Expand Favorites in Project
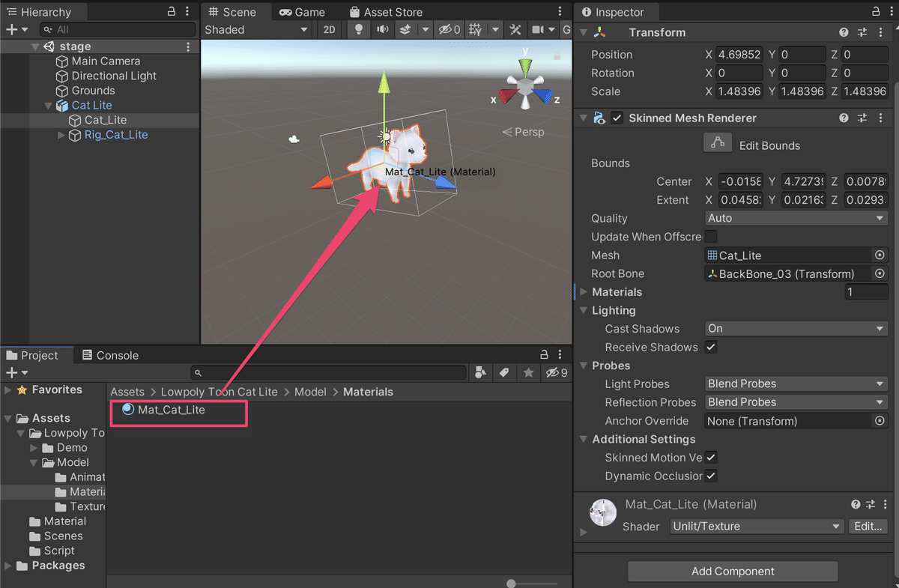The height and width of the screenshot is (588, 899). (8, 390)
